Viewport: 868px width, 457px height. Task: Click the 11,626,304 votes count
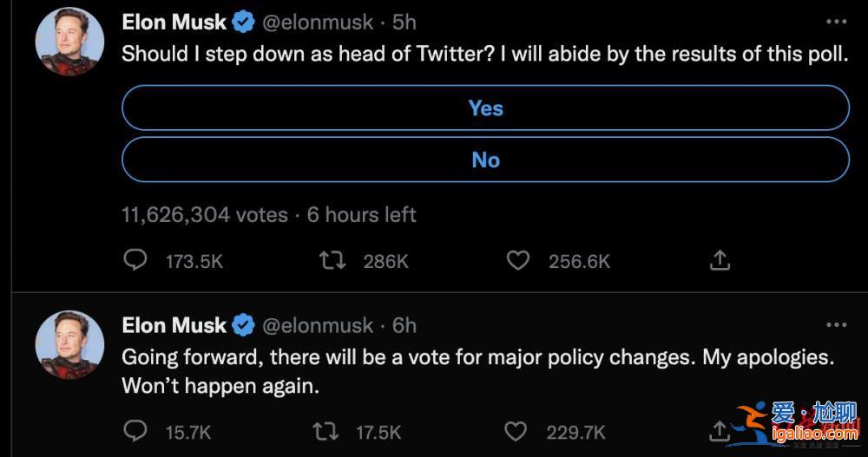tap(205, 214)
